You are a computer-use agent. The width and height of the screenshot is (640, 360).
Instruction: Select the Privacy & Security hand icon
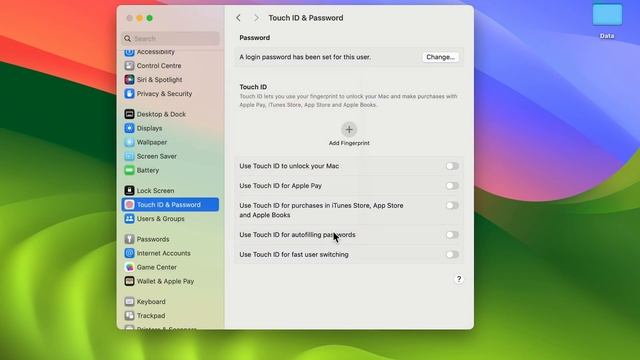click(x=129, y=93)
